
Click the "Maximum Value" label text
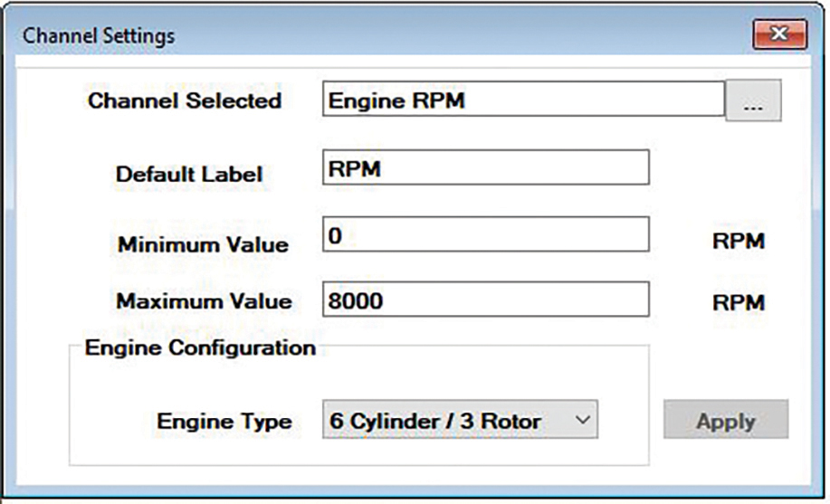click(x=204, y=301)
